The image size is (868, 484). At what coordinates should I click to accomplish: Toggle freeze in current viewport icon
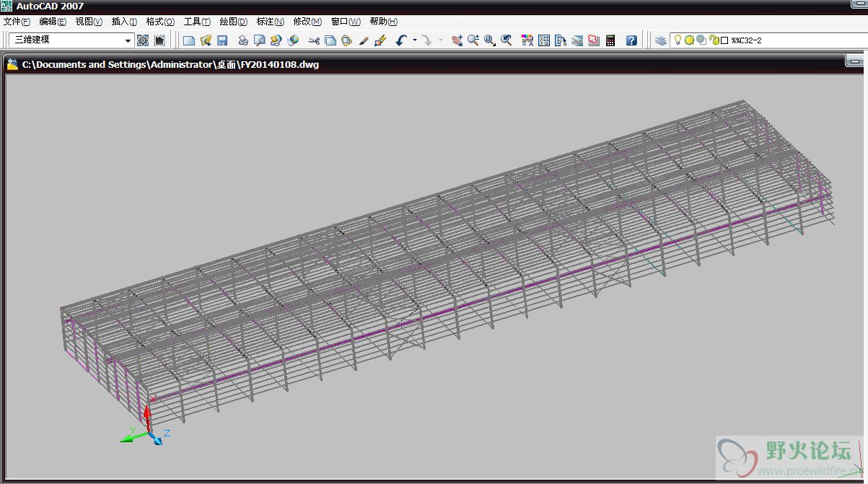701,40
